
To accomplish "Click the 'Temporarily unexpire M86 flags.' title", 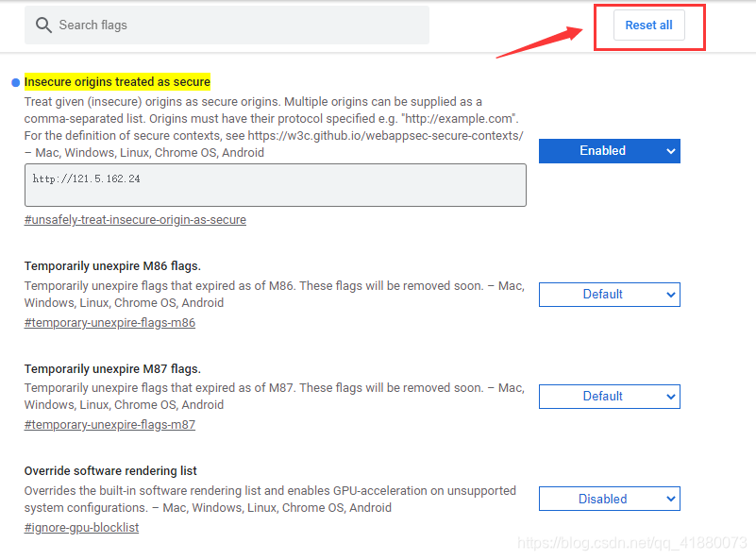I will (112, 266).
